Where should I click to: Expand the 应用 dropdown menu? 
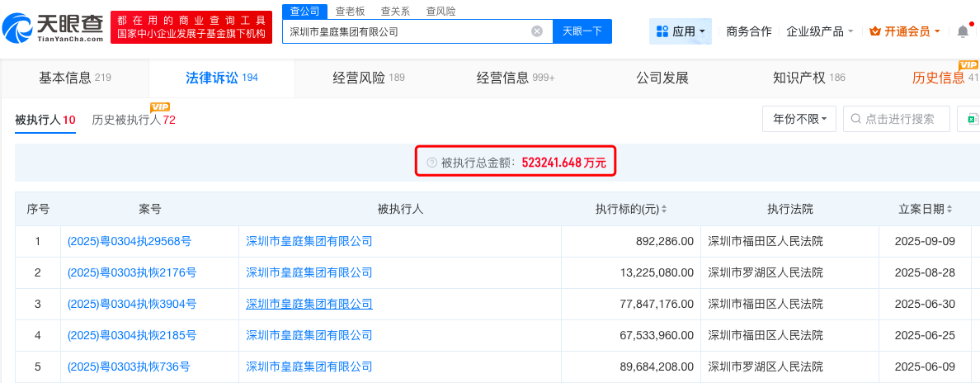coord(681,31)
